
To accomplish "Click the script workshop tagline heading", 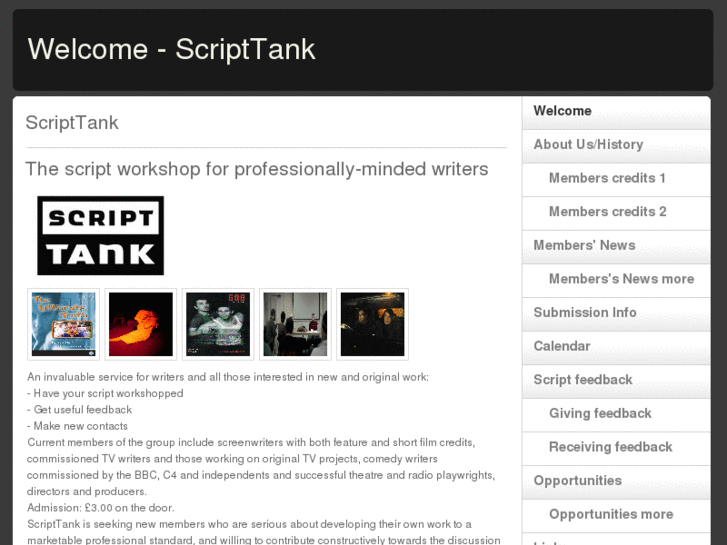I will [x=257, y=169].
